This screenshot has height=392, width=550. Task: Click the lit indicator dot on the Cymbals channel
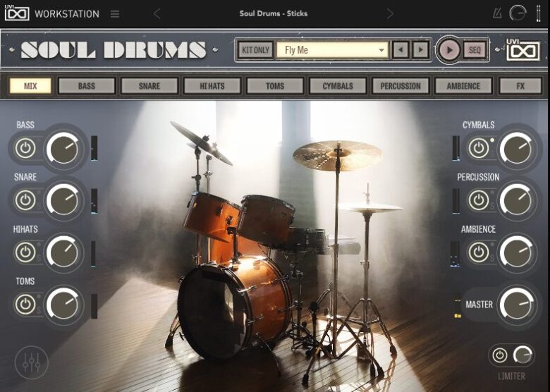coord(492,140)
